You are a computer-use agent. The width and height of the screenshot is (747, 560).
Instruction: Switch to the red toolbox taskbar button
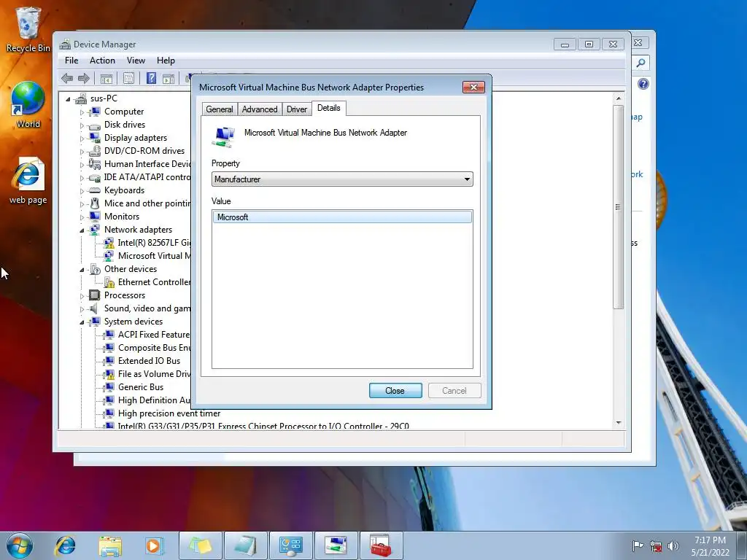point(381,545)
